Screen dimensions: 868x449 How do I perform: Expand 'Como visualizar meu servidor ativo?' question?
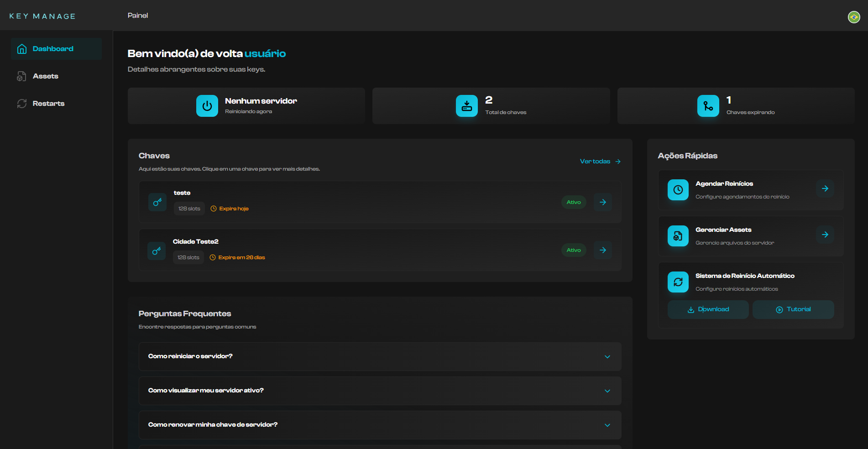[380, 391]
